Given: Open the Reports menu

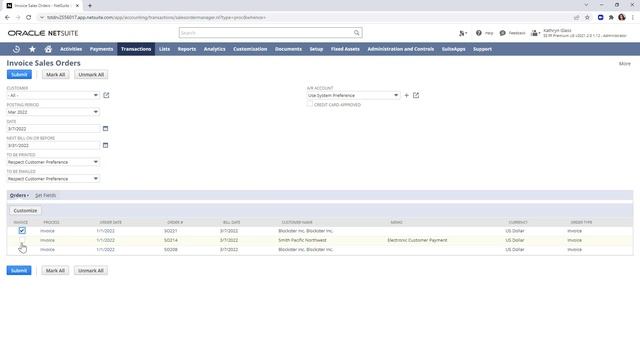Looking at the screenshot, I should pos(187,49).
